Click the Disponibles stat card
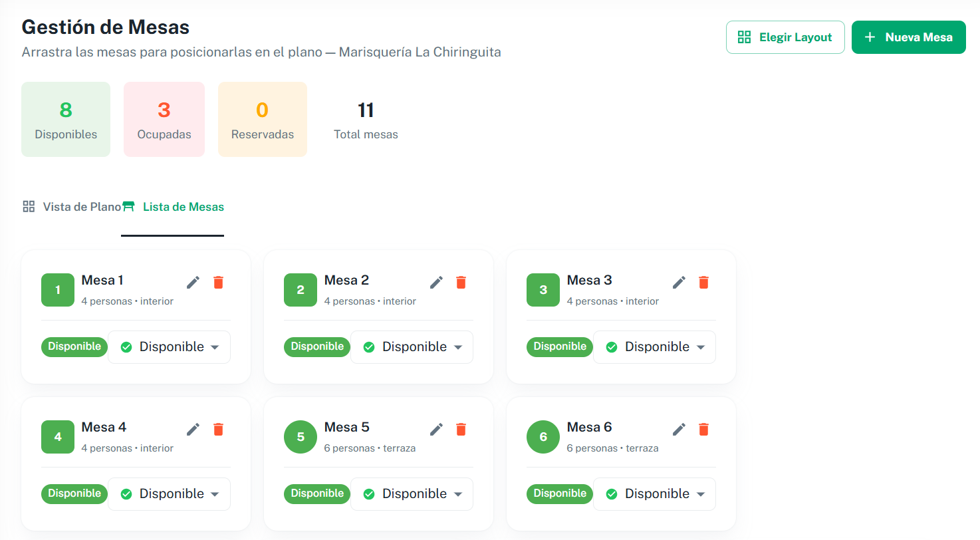This screenshot has height=540, width=980. [66, 120]
